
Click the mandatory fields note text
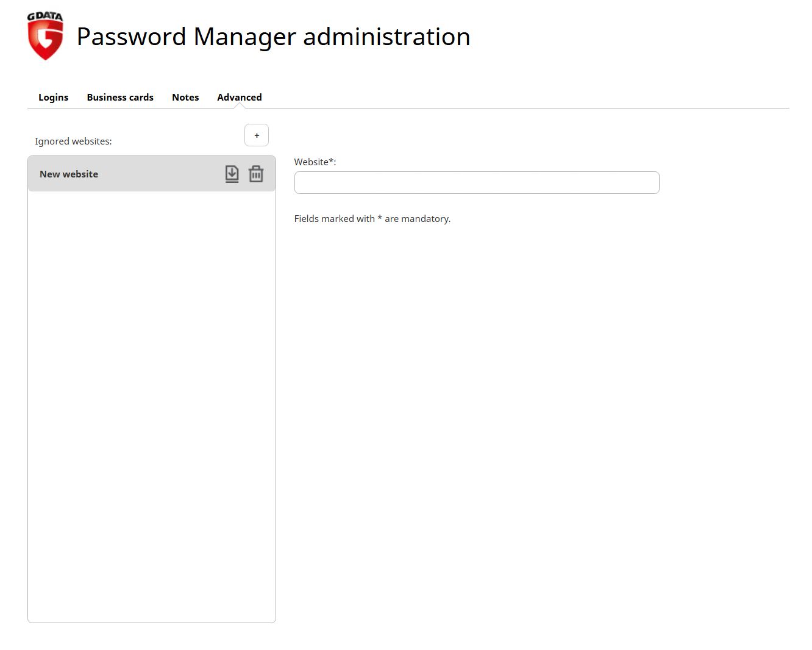coord(372,219)
